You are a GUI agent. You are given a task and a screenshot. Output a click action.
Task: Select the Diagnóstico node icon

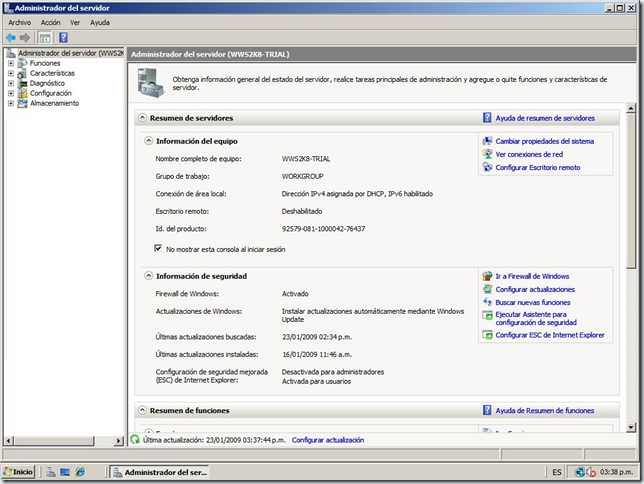tap(22, 83)
